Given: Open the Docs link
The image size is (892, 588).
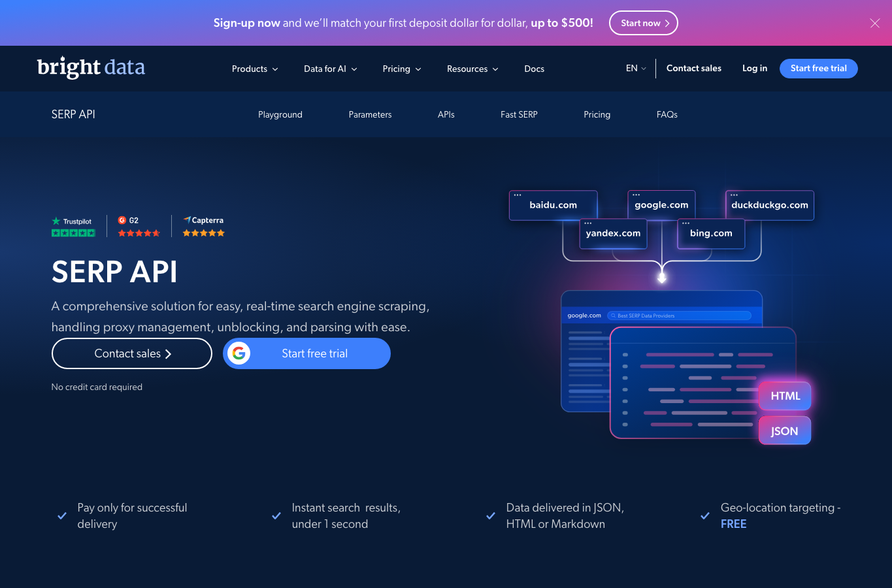Looking at the screenshot, I should tap(534, 69).
